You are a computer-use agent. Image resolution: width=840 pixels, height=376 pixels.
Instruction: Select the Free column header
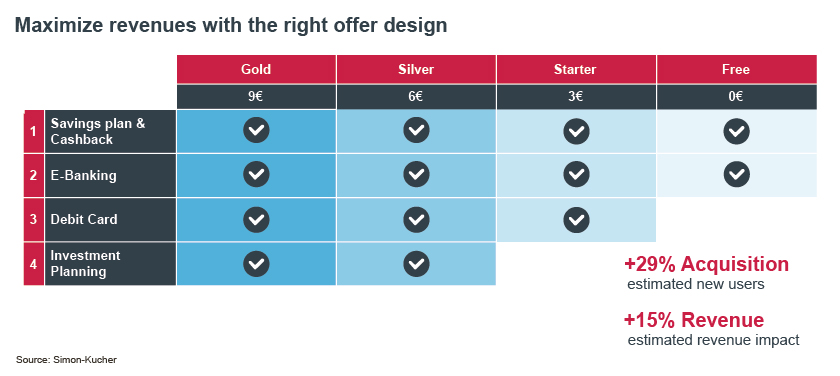[x=737, y=69]
